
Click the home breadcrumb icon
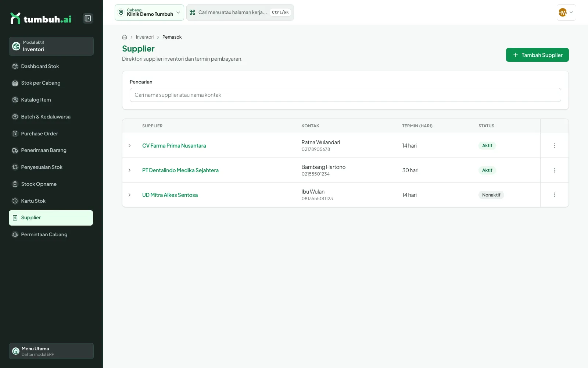coord(125,37)
